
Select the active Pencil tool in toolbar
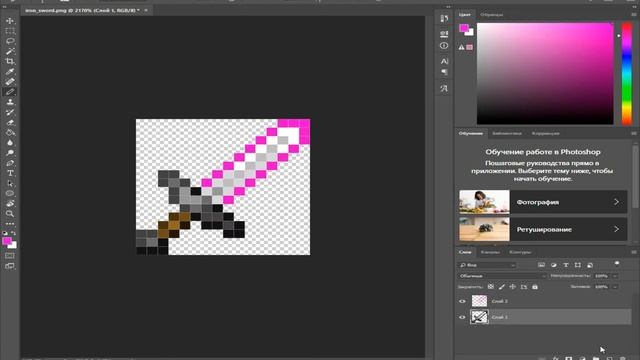click(10, 92)
